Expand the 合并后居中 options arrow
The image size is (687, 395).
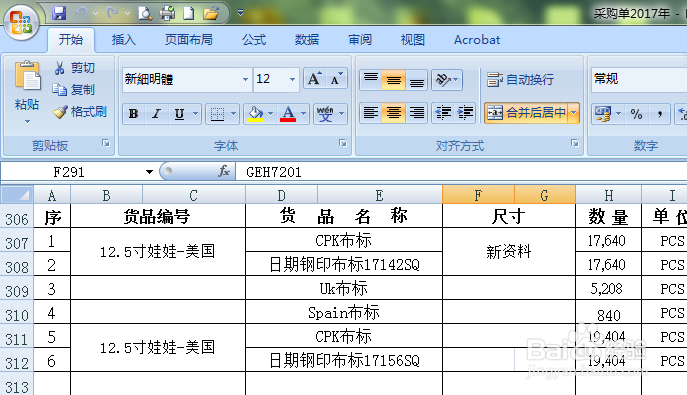click(x=574, y=113)
